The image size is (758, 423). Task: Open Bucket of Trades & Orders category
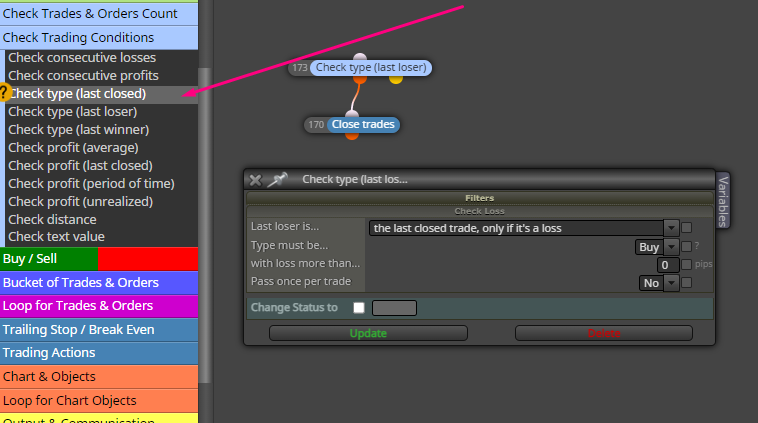99,282
